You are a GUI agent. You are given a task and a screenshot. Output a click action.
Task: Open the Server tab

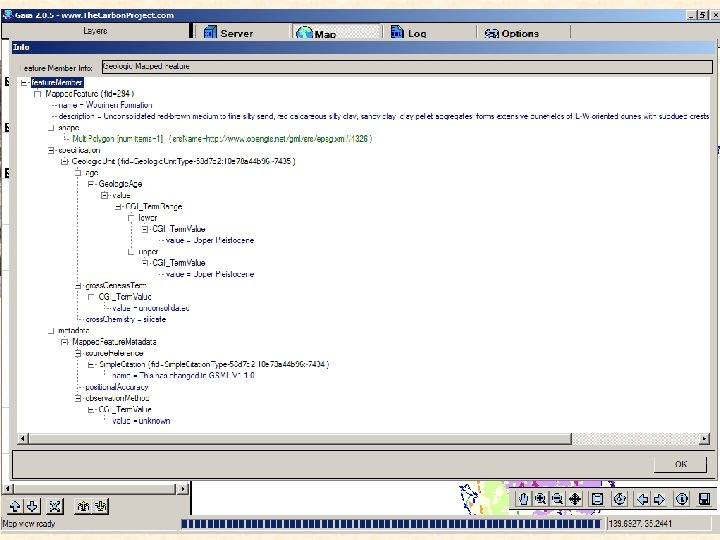236,33
